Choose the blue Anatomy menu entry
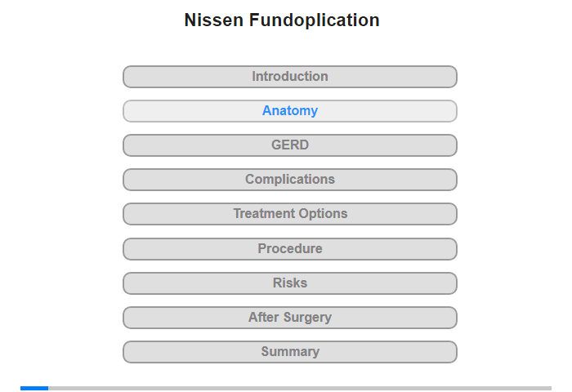572x392 pixels. tap(290, 111)
